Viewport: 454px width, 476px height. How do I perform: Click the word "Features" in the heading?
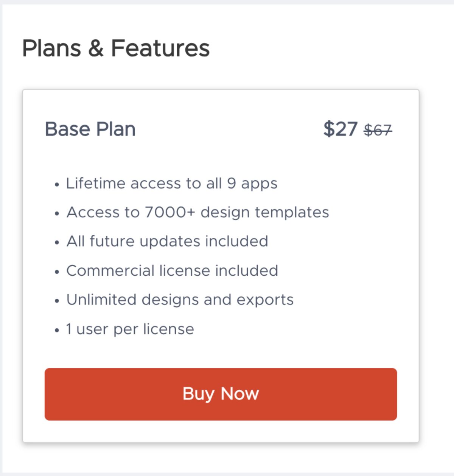coord(160,48)
